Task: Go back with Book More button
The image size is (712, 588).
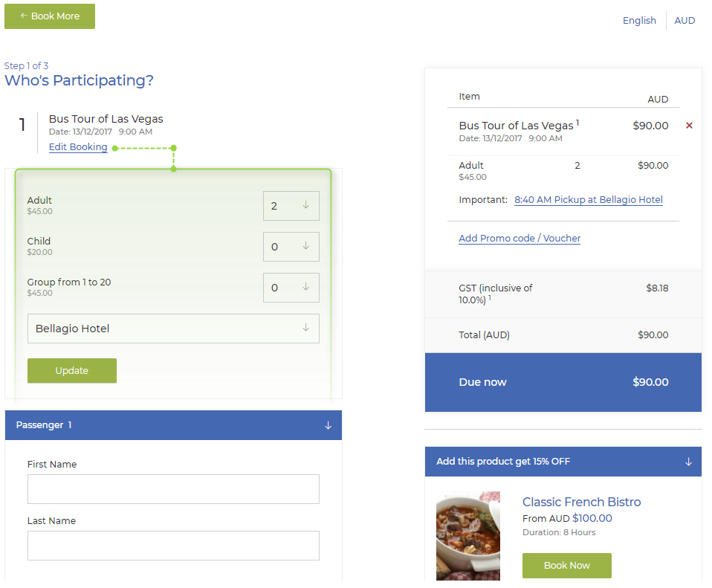Action: coord(50,16)
